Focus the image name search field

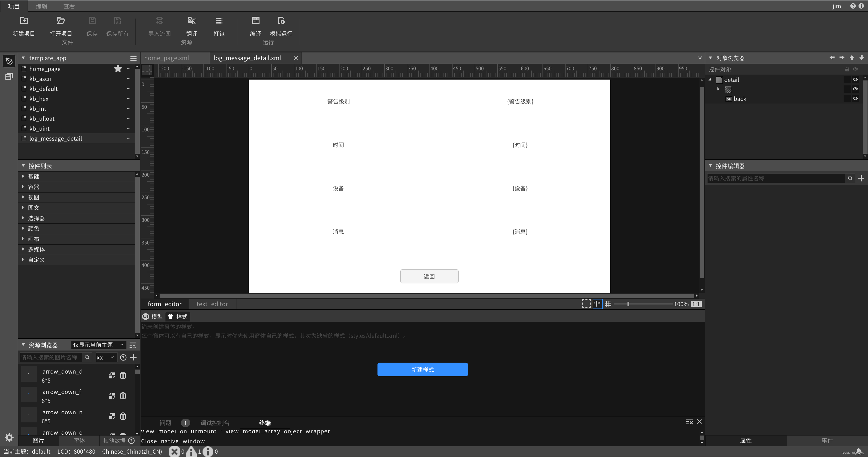(x=51, y=357)
